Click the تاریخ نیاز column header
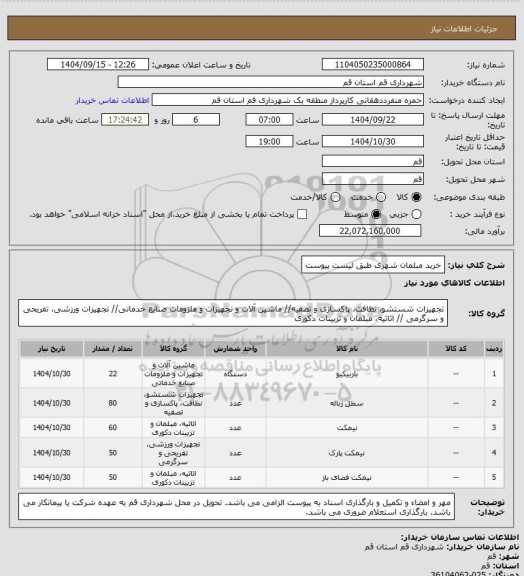524x576 pixels. pyautogui.click(x=51, y=349)
